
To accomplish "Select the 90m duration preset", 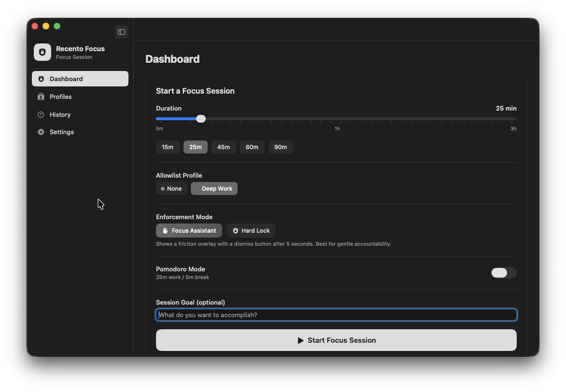I will 281,147.
